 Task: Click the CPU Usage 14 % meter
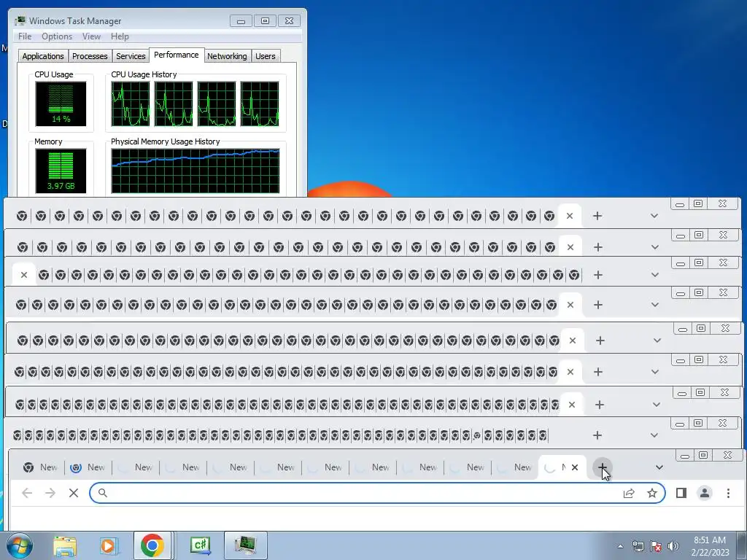[61, 104]
